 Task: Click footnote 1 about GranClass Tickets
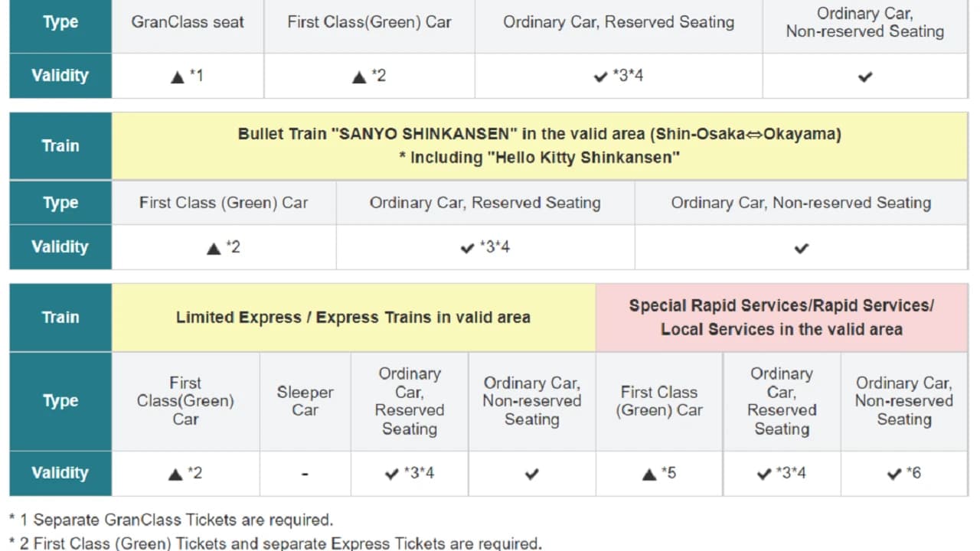tap(171, 520)
